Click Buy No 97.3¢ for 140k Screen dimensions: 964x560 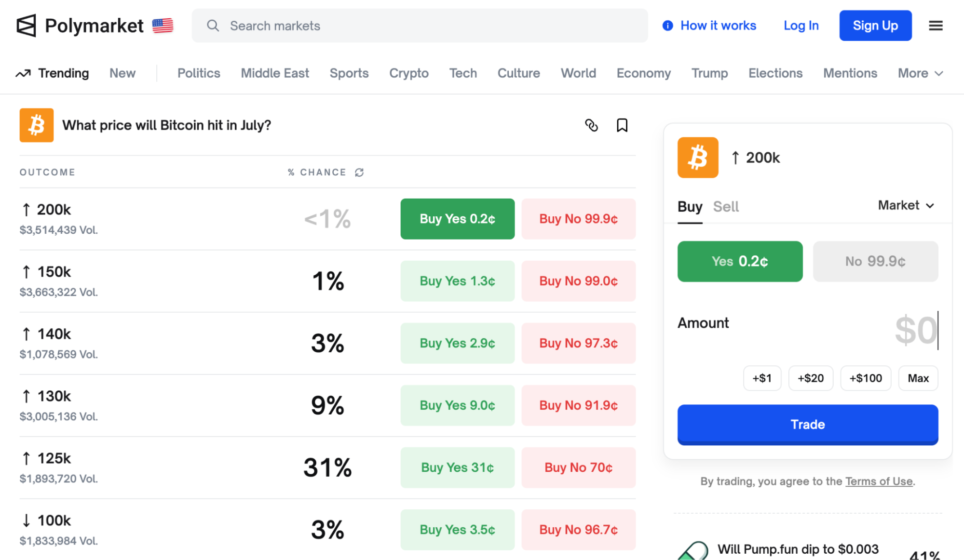click(578, 343)
